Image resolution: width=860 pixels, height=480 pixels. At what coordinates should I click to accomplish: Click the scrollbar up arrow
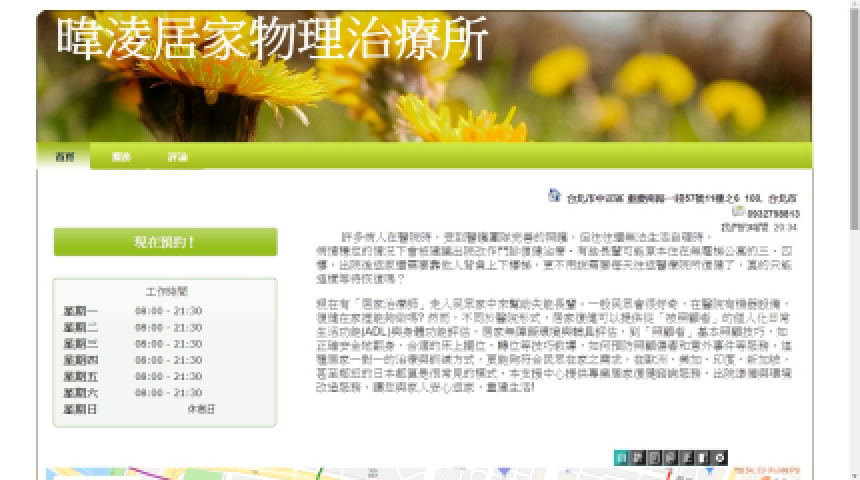point(851,7)
